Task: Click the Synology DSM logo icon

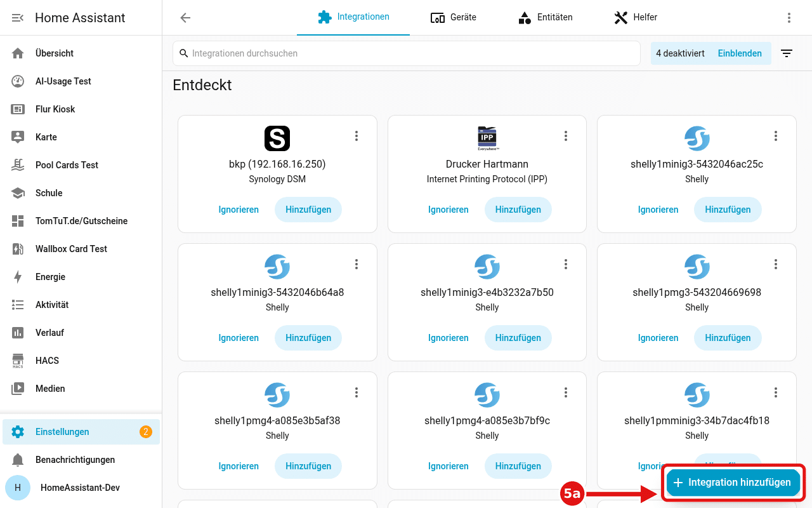Action: pyautogui.click(x=277, y=138)
